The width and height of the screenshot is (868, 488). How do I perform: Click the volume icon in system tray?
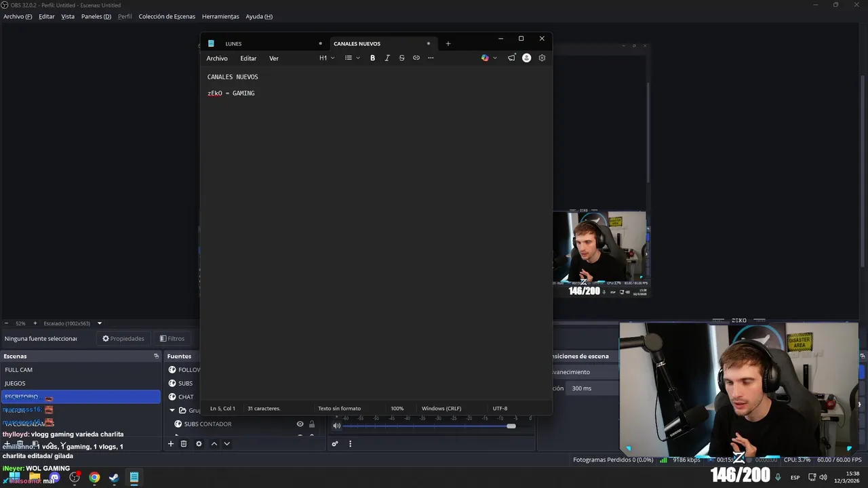[824, 477]
